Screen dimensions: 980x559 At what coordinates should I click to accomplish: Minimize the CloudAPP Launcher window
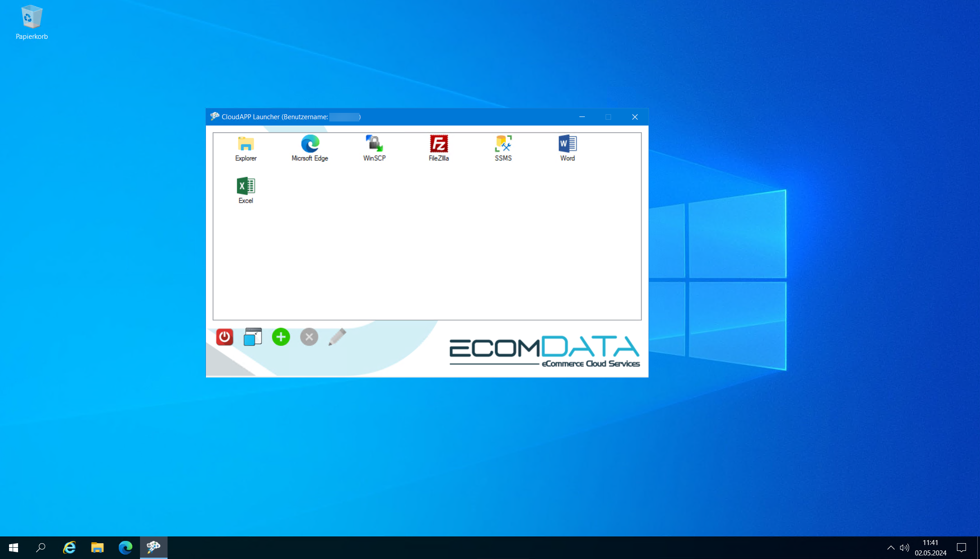click(x=582, y=117)
